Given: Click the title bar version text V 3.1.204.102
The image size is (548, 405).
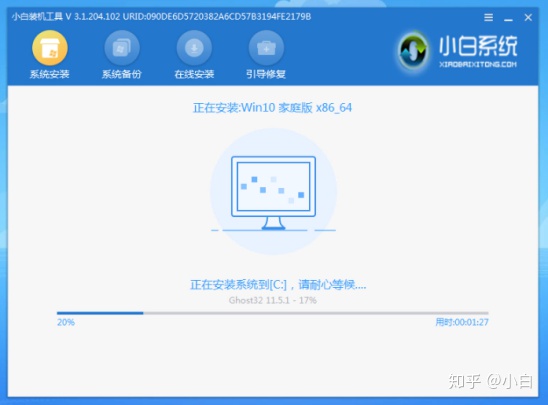Looking at the screenshot, I should pos(93,17).
